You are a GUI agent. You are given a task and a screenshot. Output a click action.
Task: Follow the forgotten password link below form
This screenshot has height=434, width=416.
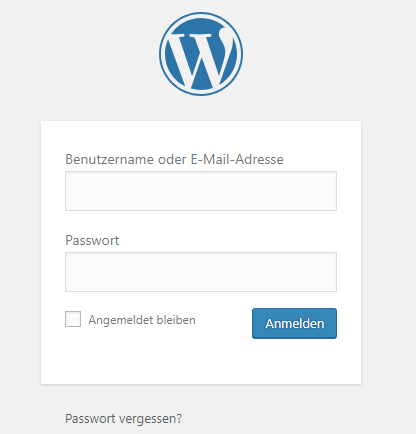pyautogui.click(x=124, y=419)
